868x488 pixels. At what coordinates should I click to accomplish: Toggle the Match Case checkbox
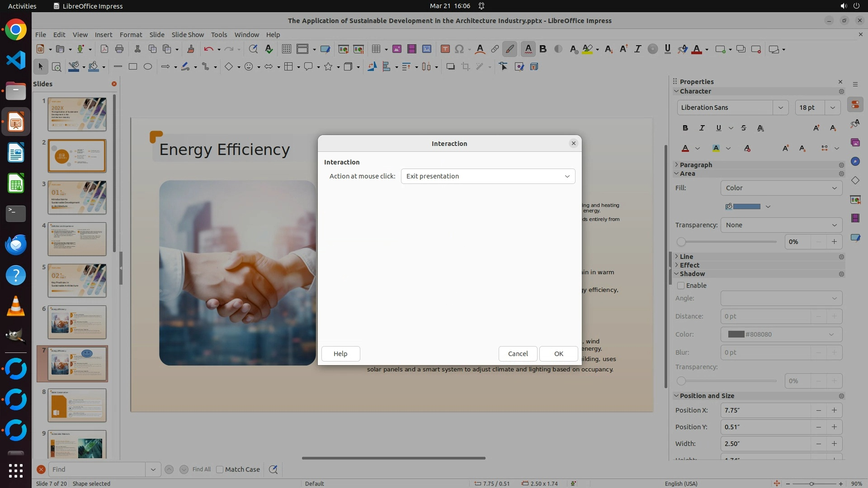(220, 469)
